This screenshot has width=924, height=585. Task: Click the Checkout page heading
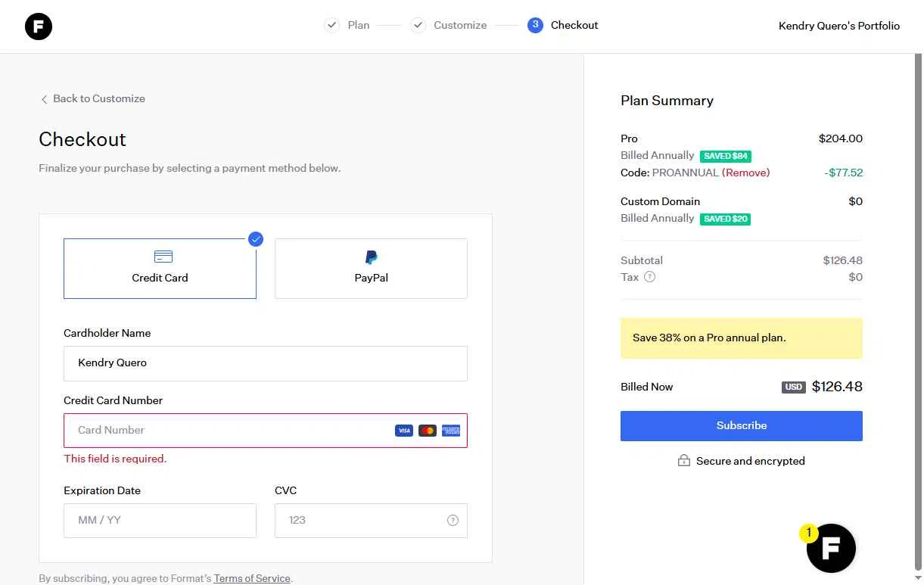[x=82, y=139]
